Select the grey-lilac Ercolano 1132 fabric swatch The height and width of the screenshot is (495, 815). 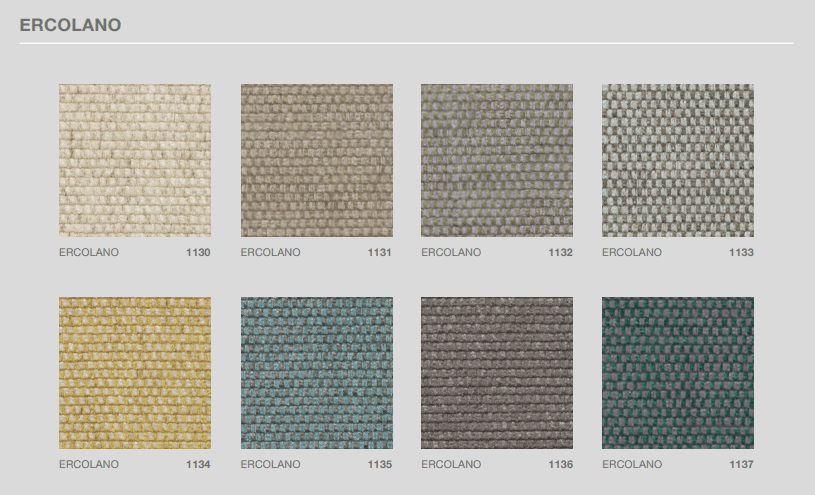click(497, 161)
